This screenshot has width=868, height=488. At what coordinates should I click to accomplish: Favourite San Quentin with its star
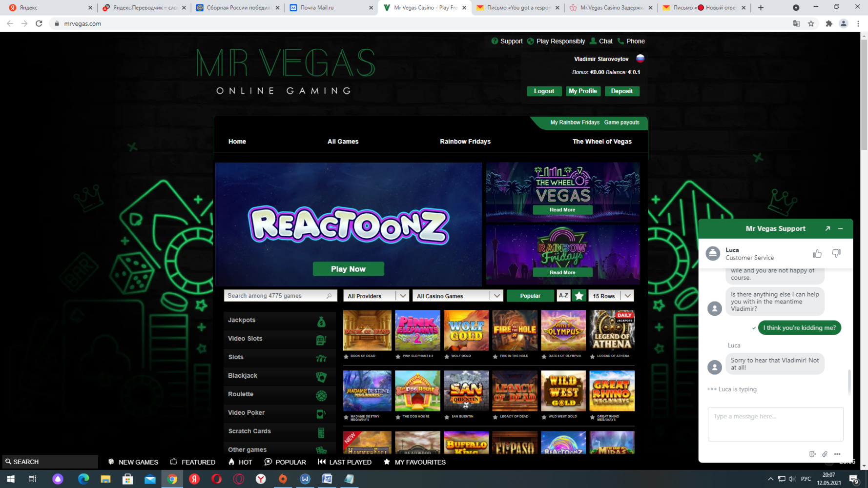(x=447, y=417)
